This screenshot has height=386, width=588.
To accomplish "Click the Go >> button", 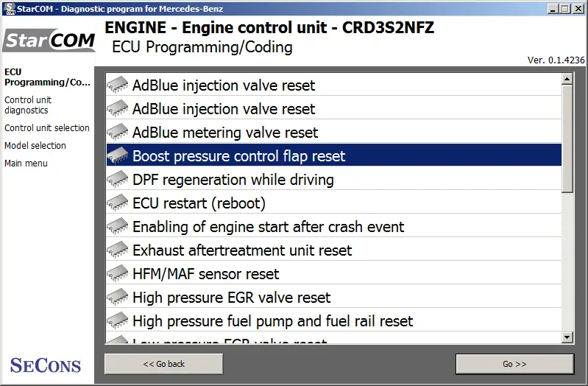I will coord(514,364).
